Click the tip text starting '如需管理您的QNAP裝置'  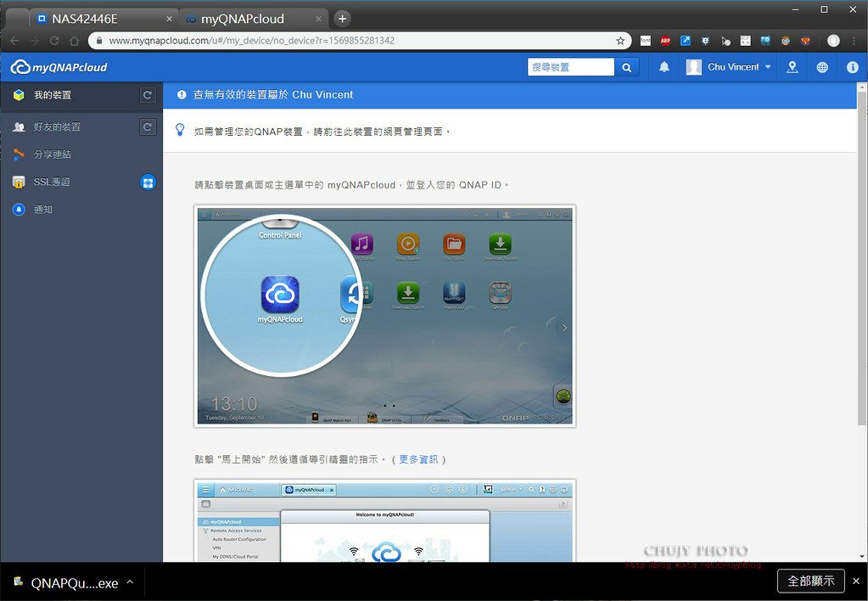322,132
